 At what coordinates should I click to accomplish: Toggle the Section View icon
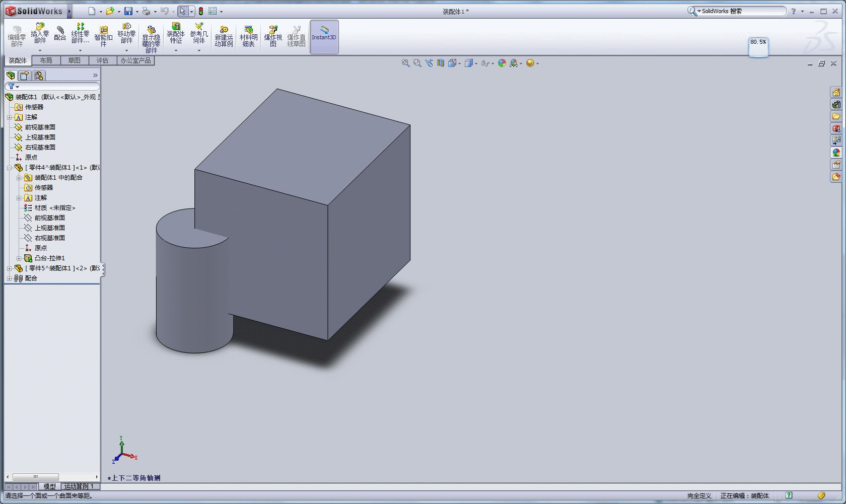point(441,63)
